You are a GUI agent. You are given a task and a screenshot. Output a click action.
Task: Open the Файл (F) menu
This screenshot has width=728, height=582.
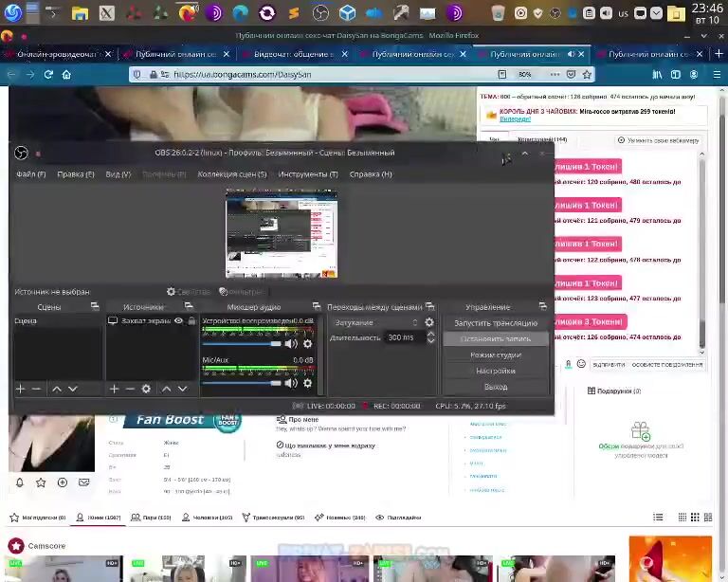coord(30,174)
